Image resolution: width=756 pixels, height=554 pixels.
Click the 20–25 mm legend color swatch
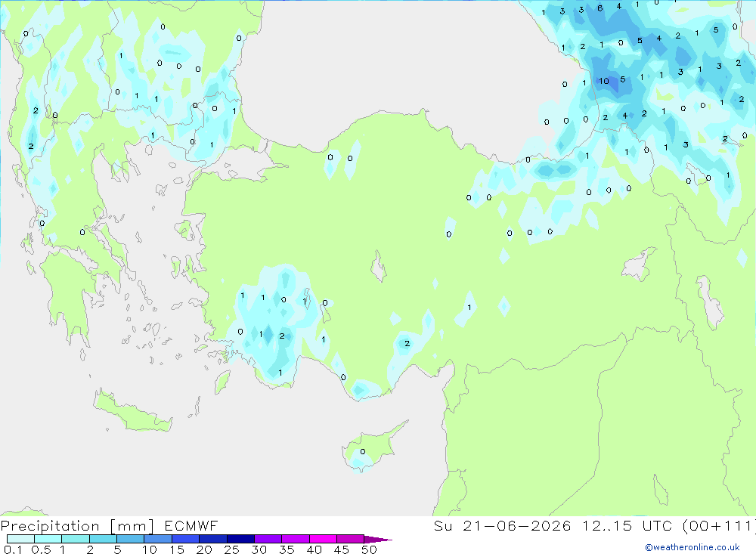click(213, 539)
